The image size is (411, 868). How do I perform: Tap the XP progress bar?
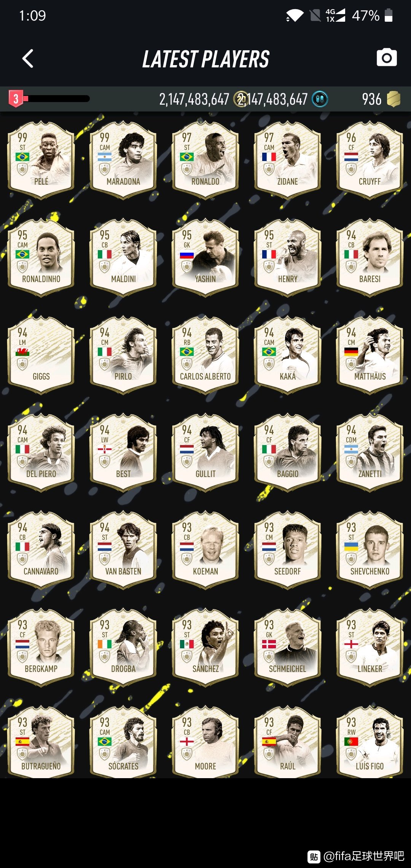(x=56, y=99)
